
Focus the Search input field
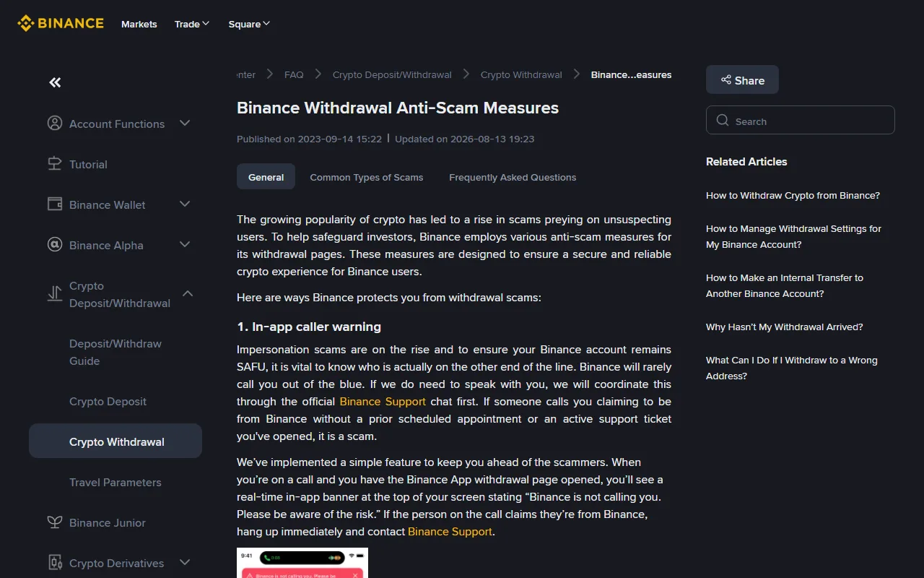(801, 121)
